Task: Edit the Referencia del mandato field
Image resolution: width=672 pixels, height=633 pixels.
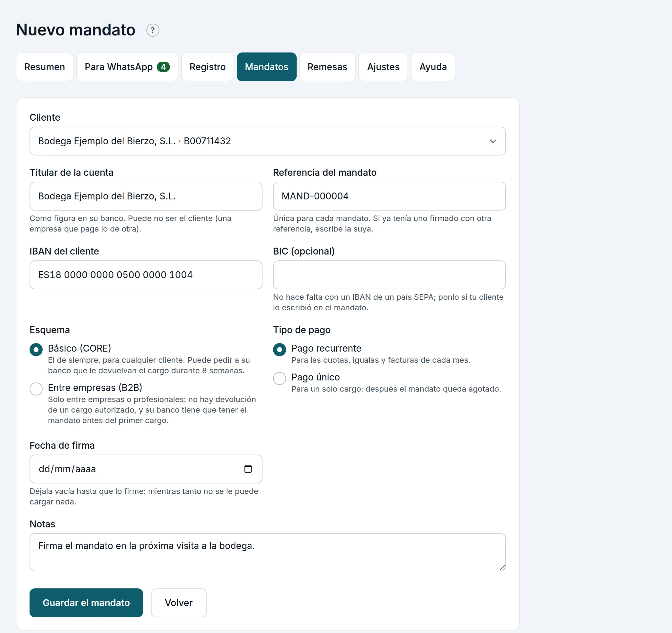Action: (x=389, y=196)
